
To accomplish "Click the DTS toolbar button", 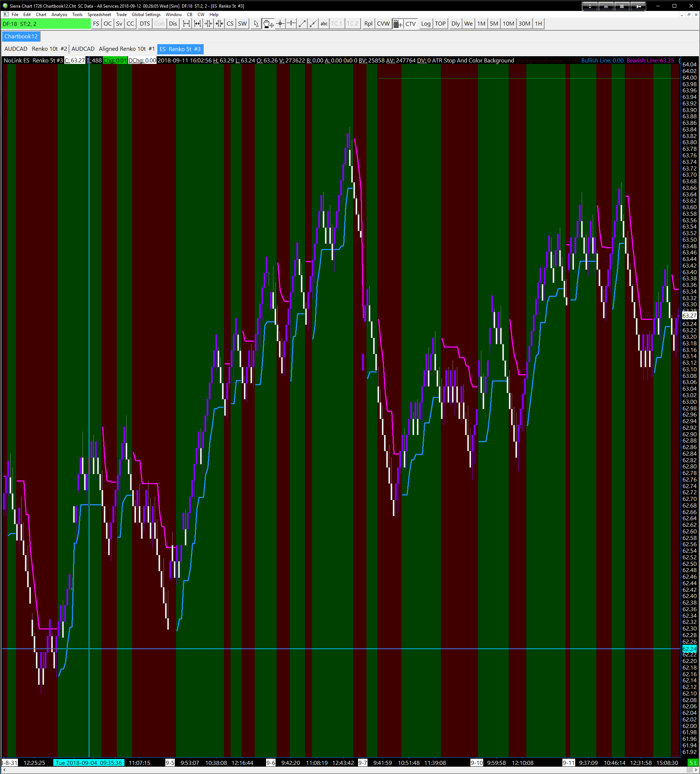I will [145, 24].
